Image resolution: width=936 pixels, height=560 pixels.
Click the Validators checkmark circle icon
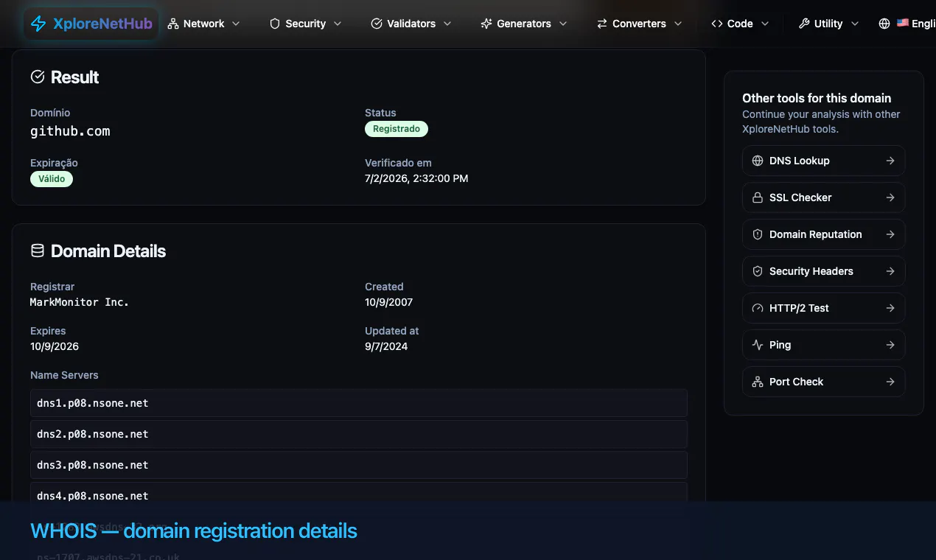(377, 24)
